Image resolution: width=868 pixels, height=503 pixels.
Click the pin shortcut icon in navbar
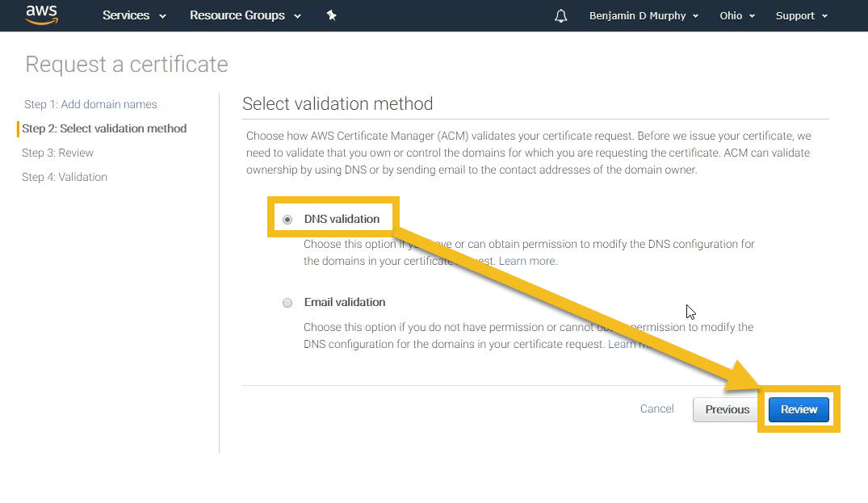332,15
